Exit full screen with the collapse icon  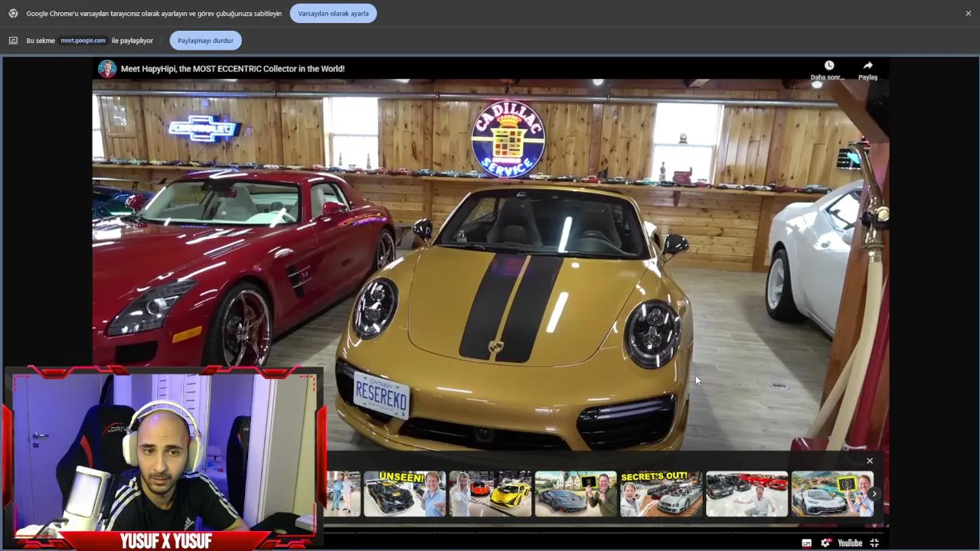pos(874,543)
